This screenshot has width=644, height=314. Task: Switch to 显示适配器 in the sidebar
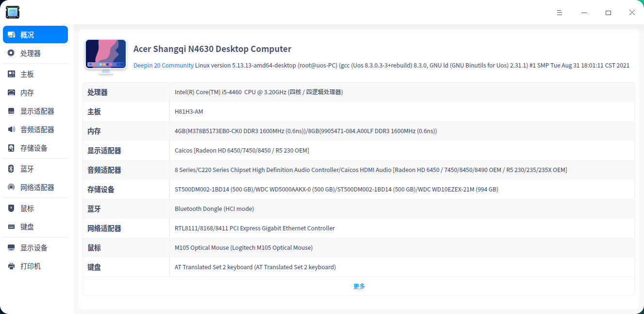[x=35, y=111]
